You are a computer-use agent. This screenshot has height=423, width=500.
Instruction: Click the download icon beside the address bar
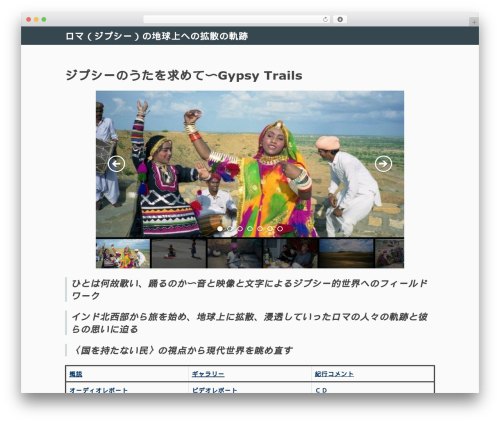click(x=340, y=19)
